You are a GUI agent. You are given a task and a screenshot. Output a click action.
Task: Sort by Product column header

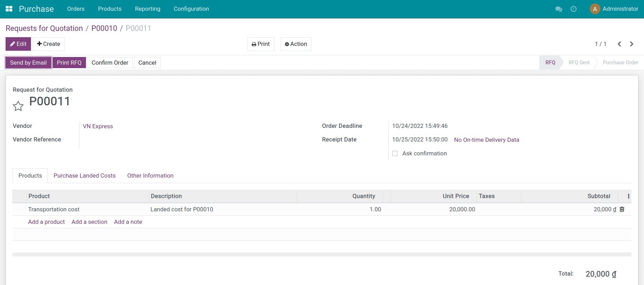(88, 196)
